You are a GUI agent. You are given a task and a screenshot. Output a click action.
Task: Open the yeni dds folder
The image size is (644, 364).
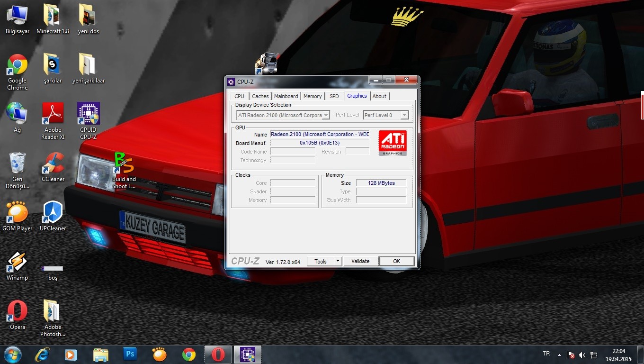click(x=88, y=19)
